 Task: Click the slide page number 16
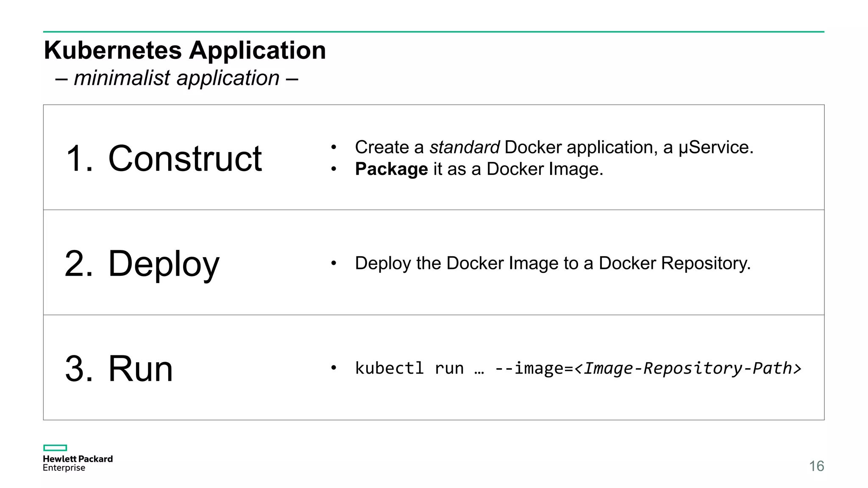tap(816, 466)
